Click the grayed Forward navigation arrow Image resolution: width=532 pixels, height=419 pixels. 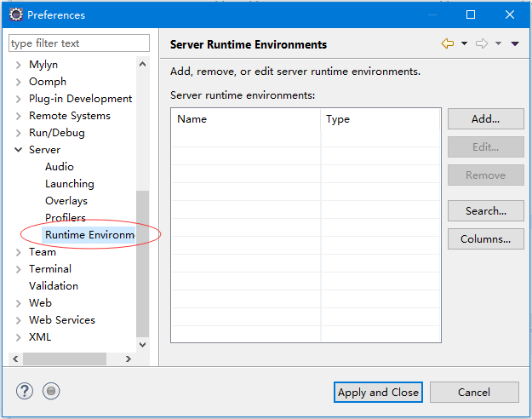pos(482,43)
